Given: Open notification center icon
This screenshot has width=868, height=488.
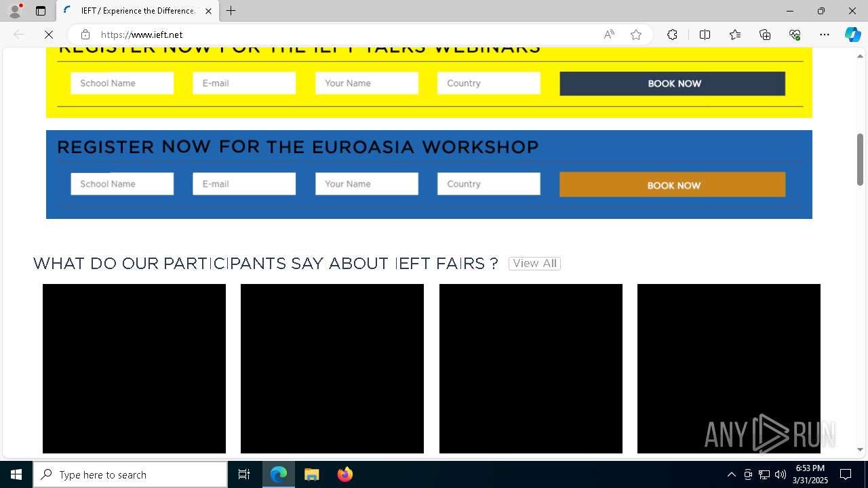Looking at the screenshot, I should (846, 474).
